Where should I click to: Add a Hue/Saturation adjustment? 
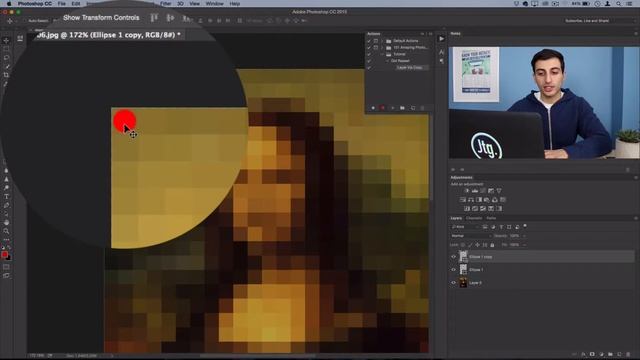click(462, 200)
